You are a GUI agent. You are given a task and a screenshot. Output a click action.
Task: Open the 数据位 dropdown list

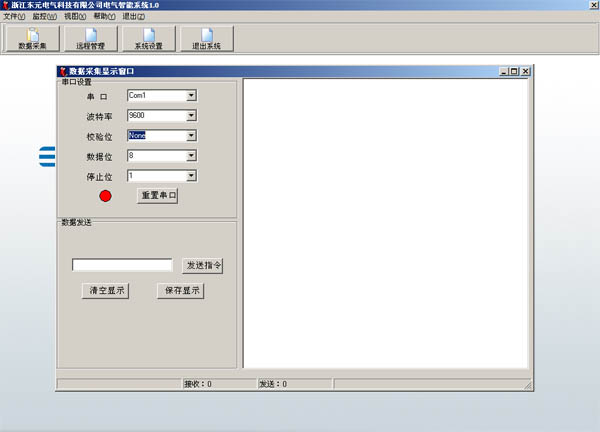191,156
